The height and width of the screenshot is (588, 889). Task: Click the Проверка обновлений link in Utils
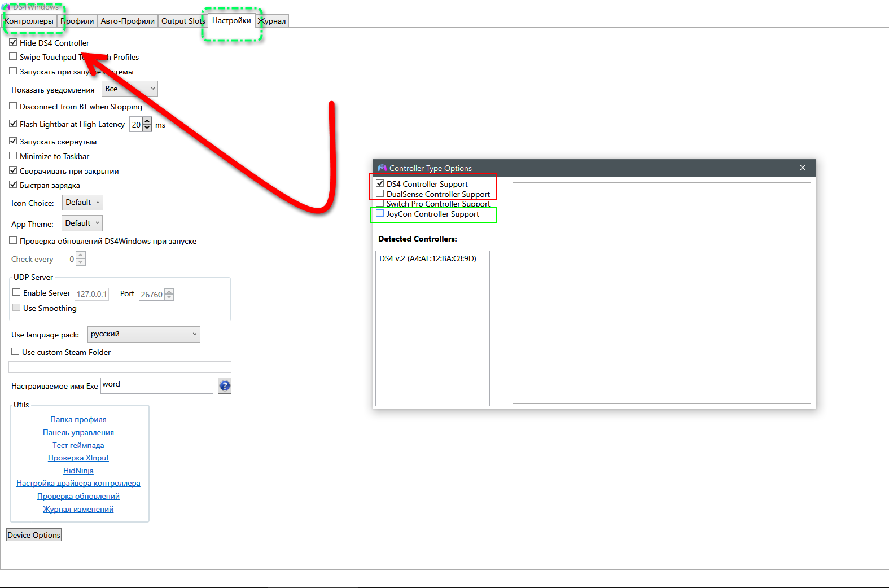coord(78,496)
